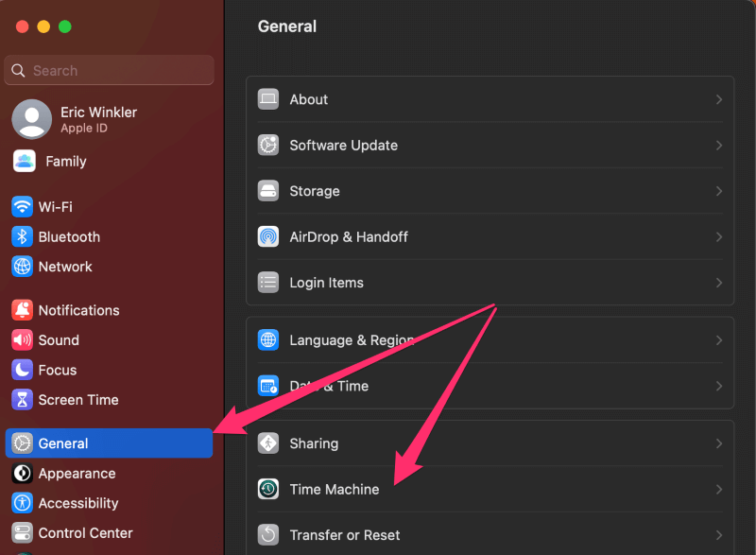Click the Date & Time calendar icon
The width and height of the screenshot is (756, 555).
(268, 386)
